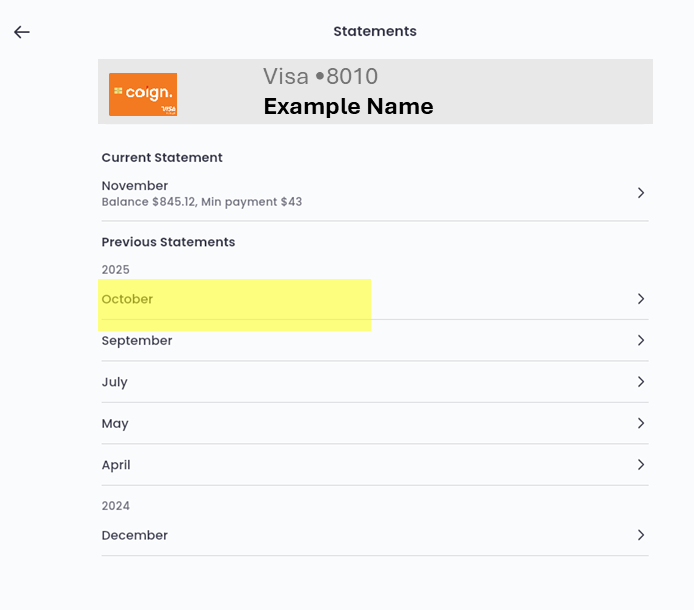The height and width of the screenshot is (610, 694).
Task: Go back using the left arrow
Action: tap(22, 32)
